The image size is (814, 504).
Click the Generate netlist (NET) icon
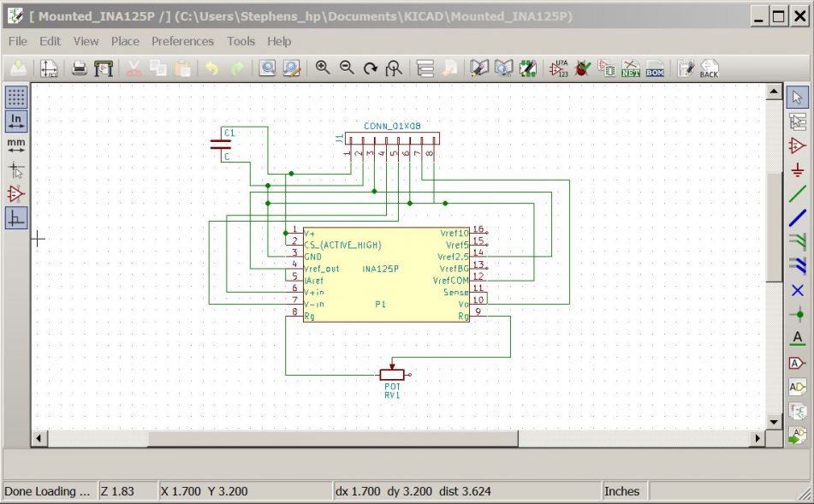coord(631,68)
